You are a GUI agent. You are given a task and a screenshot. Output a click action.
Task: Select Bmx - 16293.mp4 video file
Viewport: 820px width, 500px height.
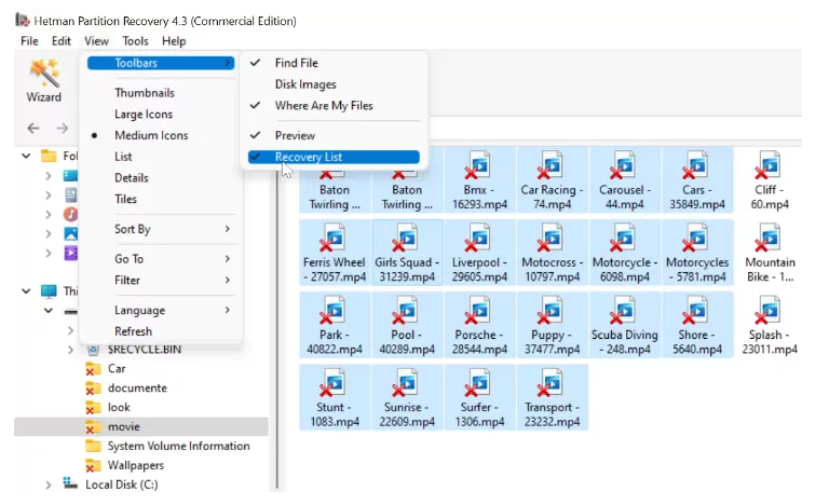pos(479,180)
